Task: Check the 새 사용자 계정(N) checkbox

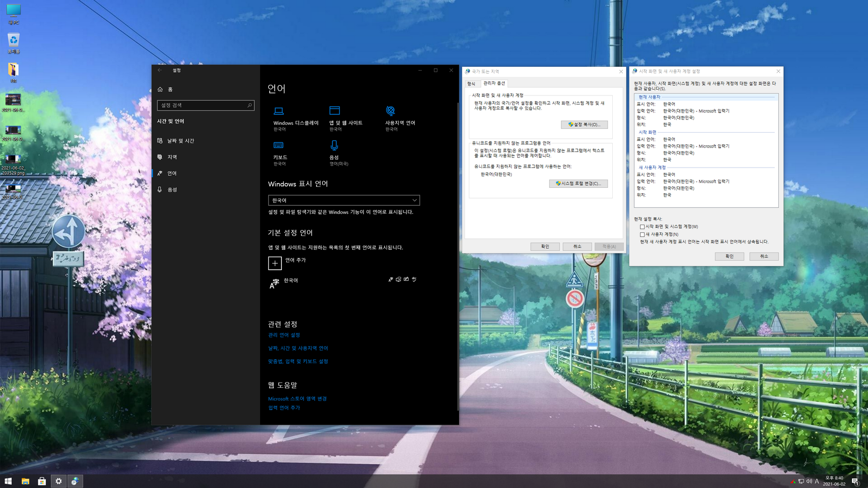Action: coord(642,234)
